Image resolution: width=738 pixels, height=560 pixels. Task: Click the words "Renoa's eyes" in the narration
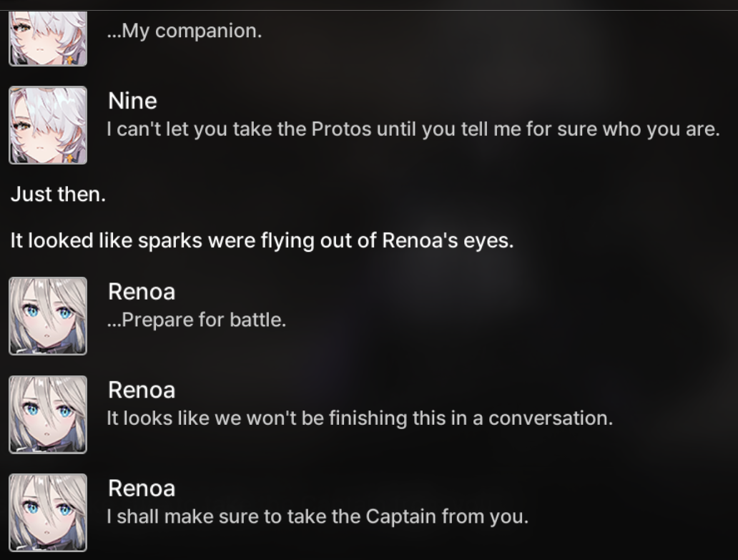click(x=448, y=240)
